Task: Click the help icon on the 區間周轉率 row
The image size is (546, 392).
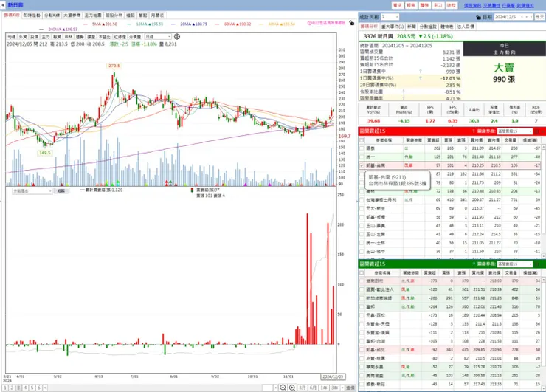Action: (x=404, y=98)
